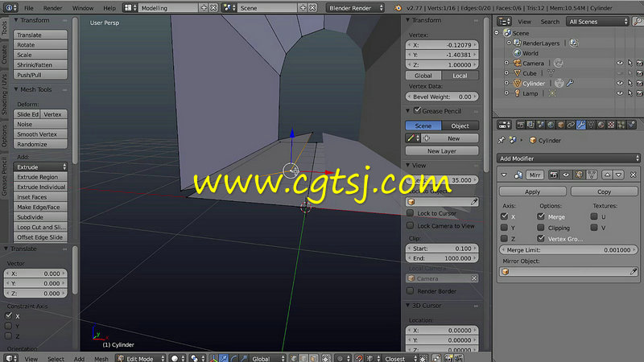Uncheck Mirror modifier X axis checkbox
This screenshot has width=644, height=362.
tap(505, 216)
